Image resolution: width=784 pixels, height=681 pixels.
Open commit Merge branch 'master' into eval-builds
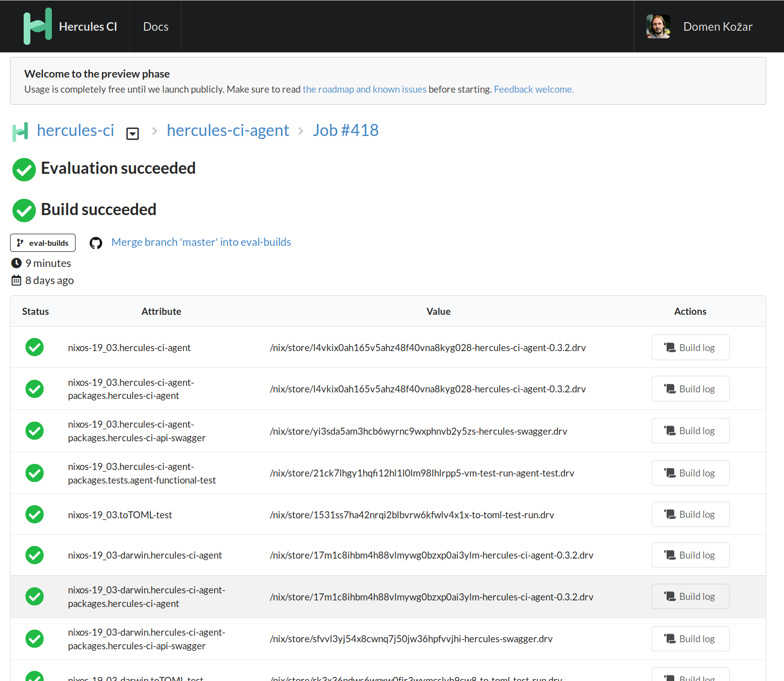201,242
